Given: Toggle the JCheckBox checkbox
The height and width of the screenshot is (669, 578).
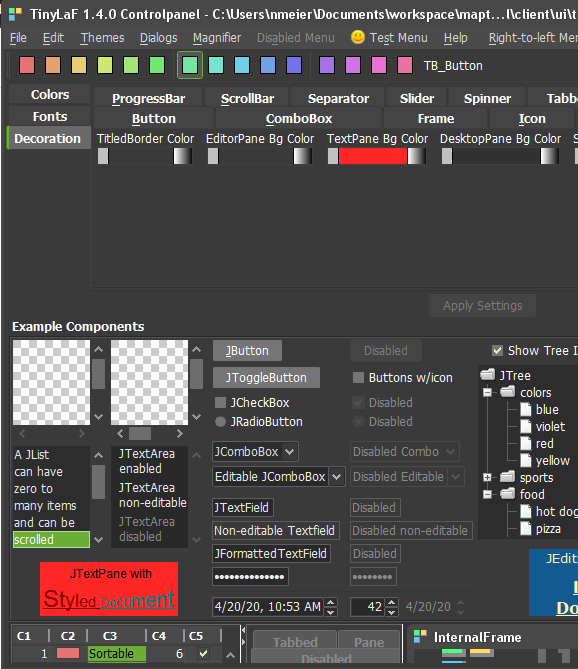Looking at the screenshot, I should [221, 402].
